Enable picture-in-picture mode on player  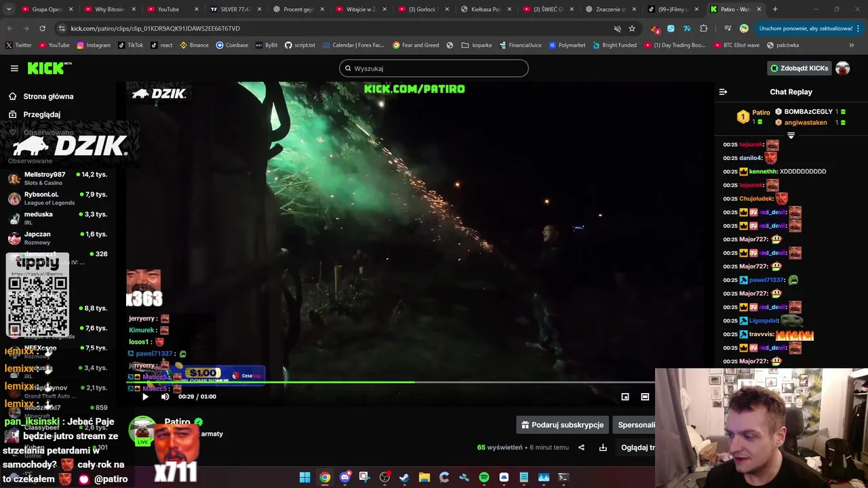pos(625,396)
